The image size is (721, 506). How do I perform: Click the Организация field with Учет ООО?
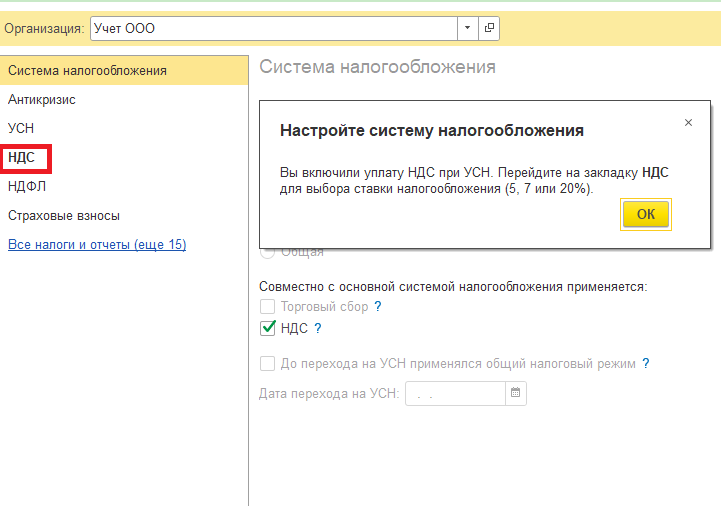point(274,28)
